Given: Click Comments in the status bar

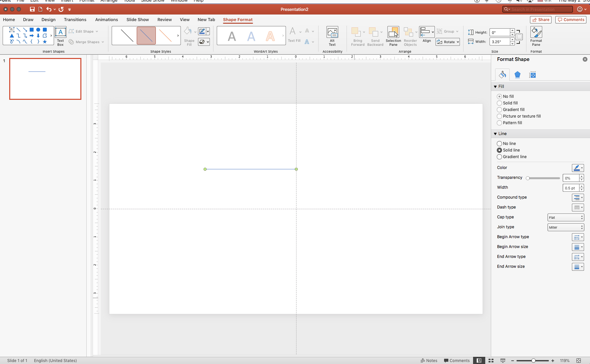Looking at the screenshot, I should [457, 361].
